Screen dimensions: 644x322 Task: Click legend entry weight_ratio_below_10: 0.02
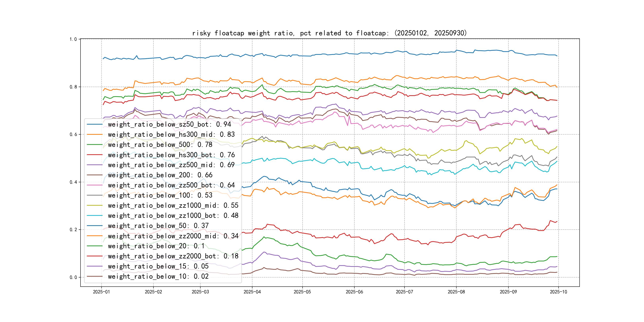[x=158, y=276]
